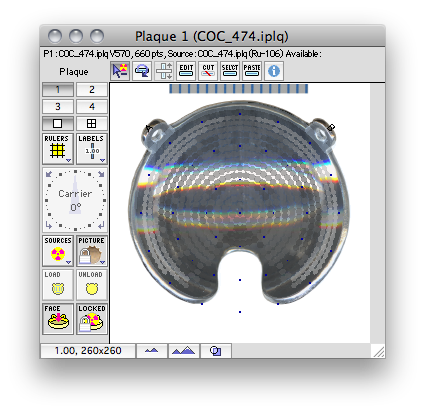
Task: Click the rotate plaque tool icon
Action: tap(142, 71)
